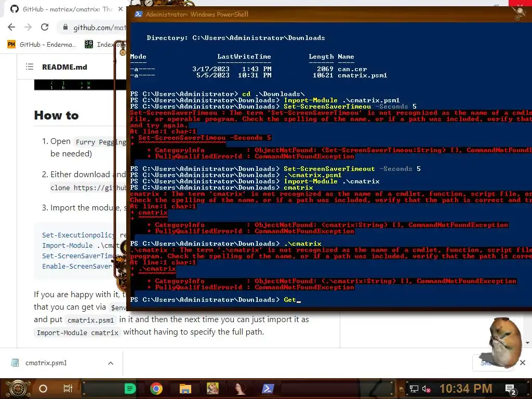Open the Index bookmark

point(104,45)
